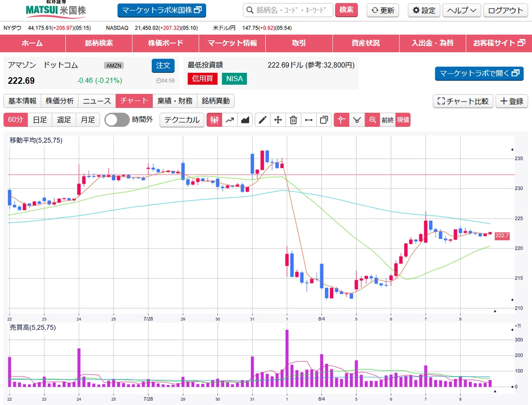The width and height of the screenshot is (532, 405).
Task: Switch to the 銘柄異動 tab
Action: coord(216,101)
